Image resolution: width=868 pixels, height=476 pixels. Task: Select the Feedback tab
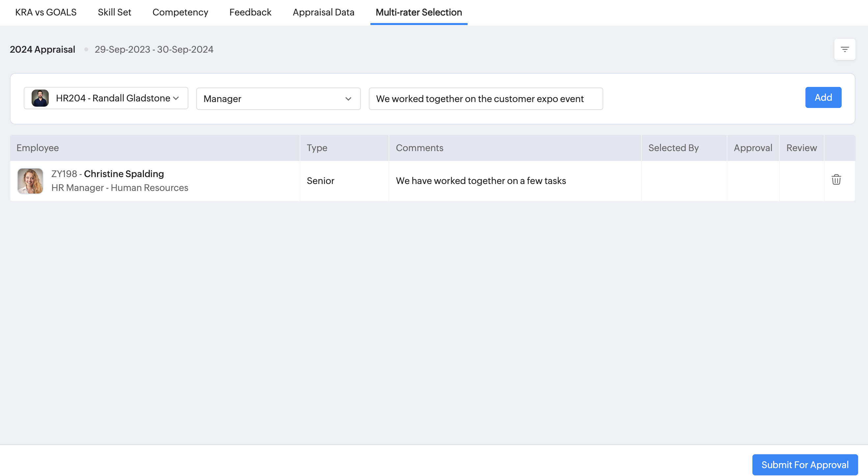pyautogui.click(x=250, y=13)
